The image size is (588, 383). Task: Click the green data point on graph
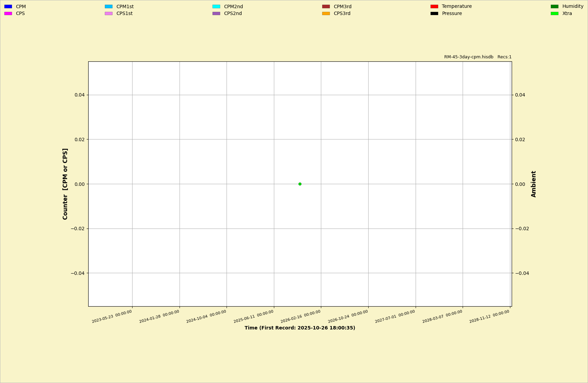[300, 184]
